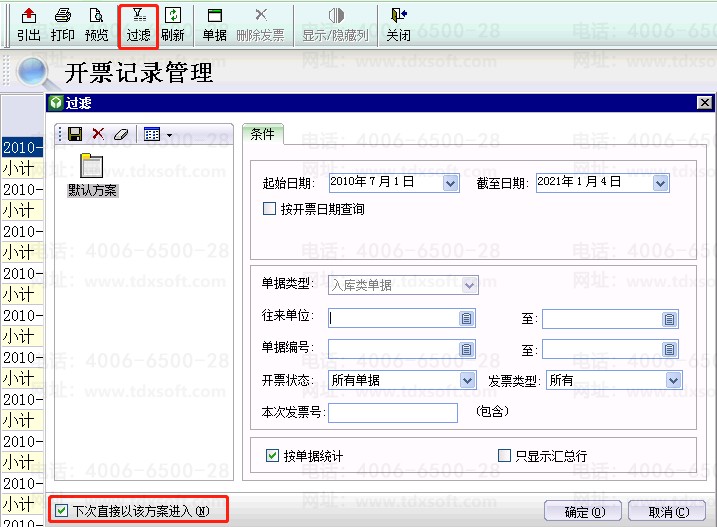Click the 引出 export toolbar icon
Viewport: 717px width, 527px height.
tap(28, 25)
